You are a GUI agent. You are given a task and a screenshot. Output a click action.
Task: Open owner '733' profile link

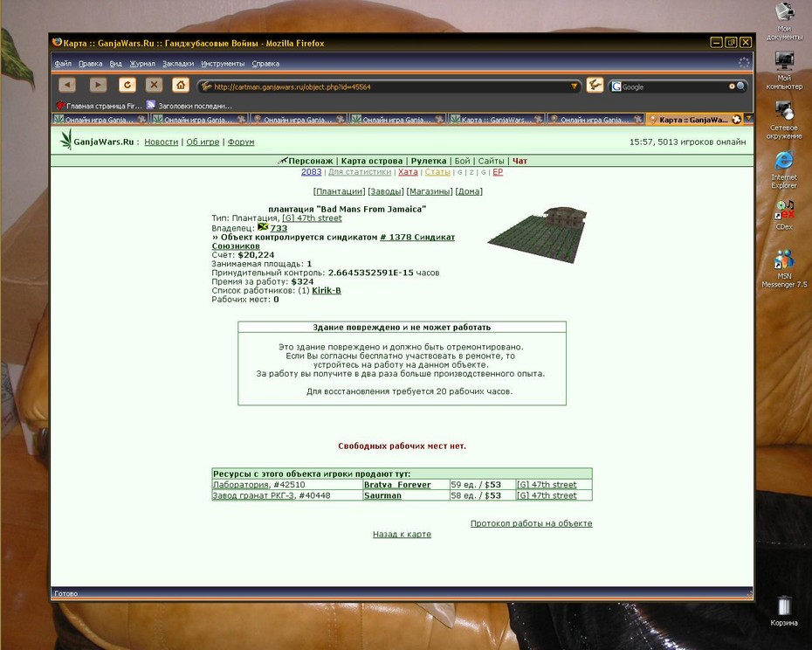[x=279, y=228]
